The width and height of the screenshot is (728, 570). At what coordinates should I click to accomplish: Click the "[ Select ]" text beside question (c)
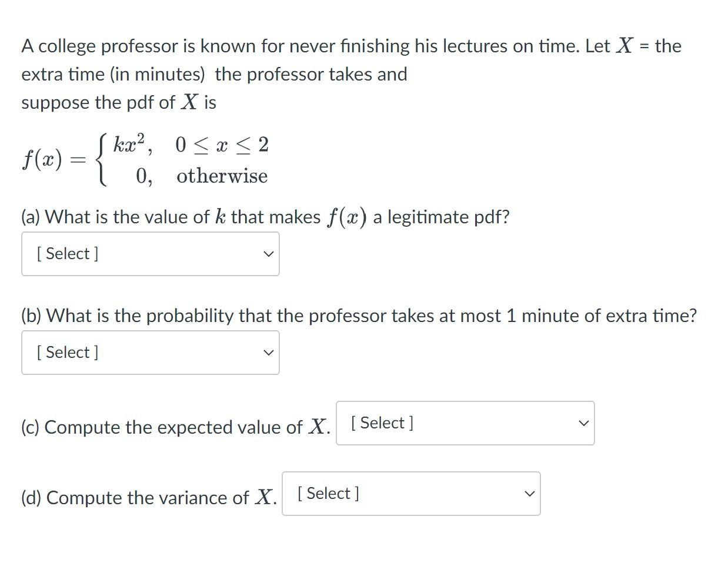(x=382, y=423)
